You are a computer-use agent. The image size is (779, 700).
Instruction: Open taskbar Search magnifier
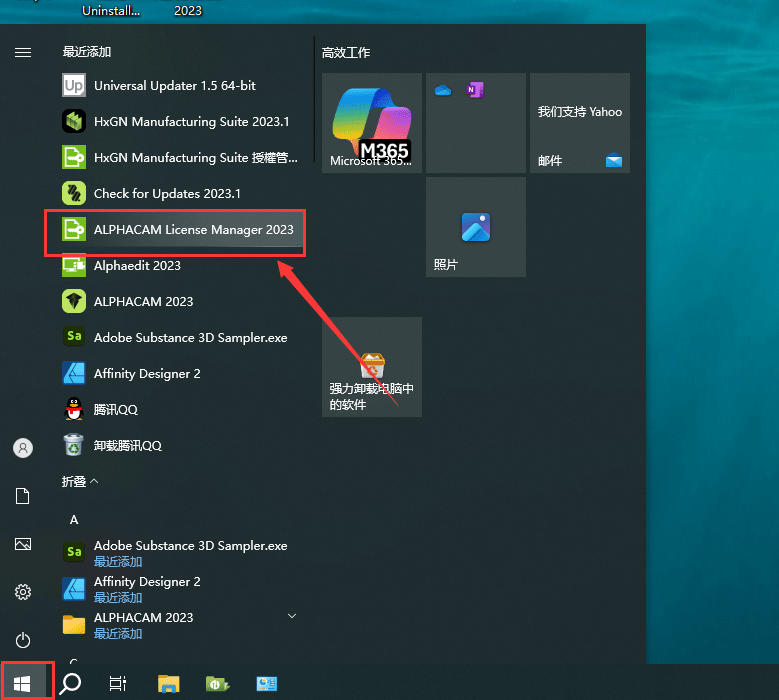(70, 684)
